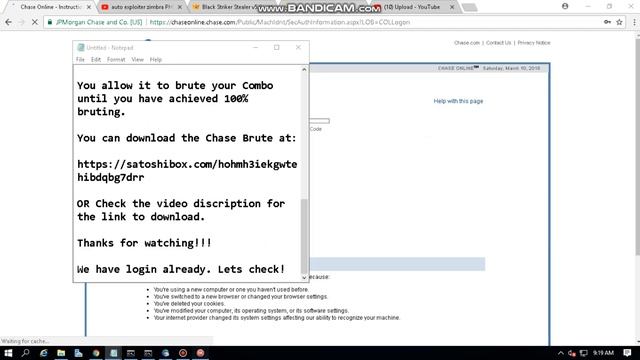Open Notepad File menu
This screenshot has width=640, height=360.
pos(80,60)
